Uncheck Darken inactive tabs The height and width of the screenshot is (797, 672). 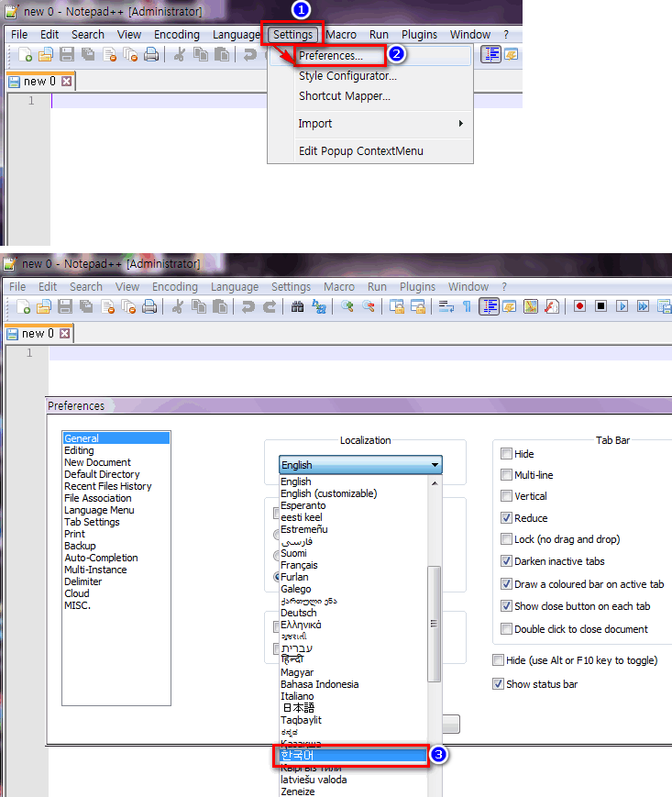click(x=506, y=561)
